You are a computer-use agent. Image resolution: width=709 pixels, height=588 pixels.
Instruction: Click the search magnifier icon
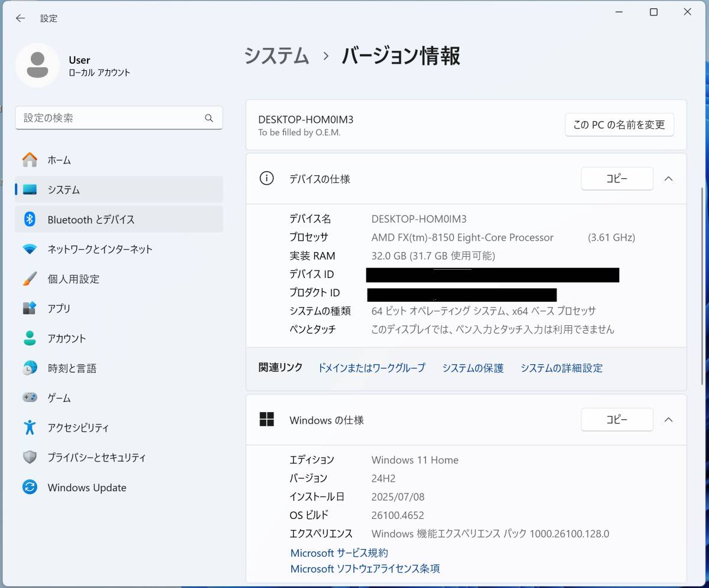[x=209, y=118]
